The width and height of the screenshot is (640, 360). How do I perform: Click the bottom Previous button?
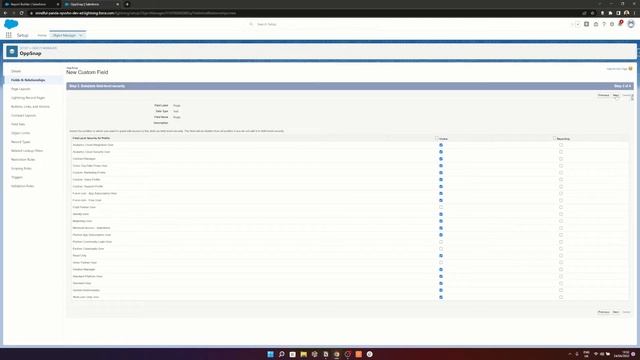(603, 312)
